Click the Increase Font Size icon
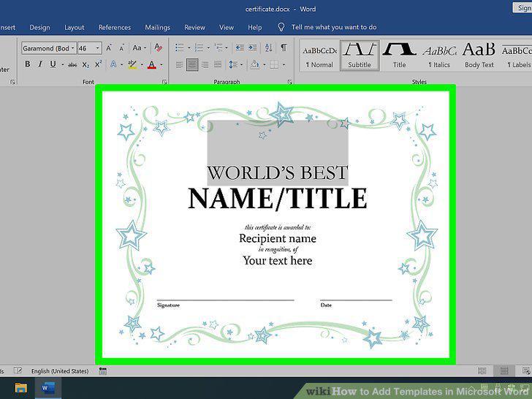The height and width of the screenshot is (399, 532). [109, 47]
